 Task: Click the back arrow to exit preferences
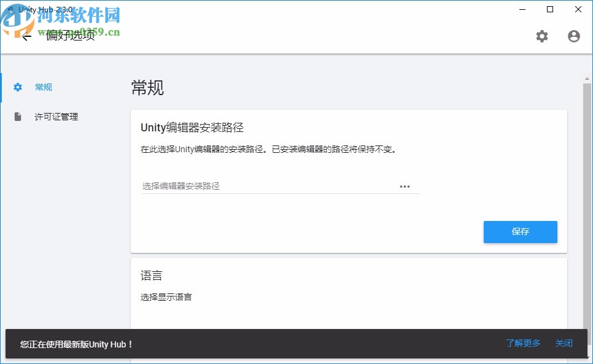[26, 36]
